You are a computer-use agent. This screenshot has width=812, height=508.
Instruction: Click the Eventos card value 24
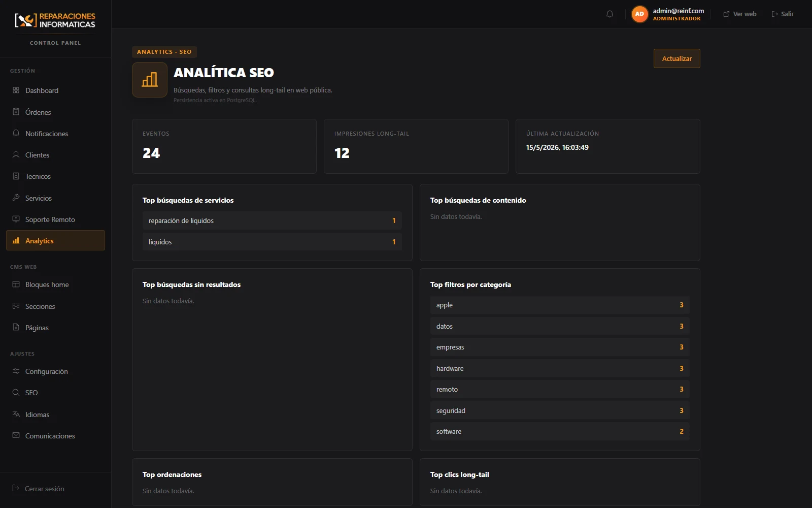(151, 153)
